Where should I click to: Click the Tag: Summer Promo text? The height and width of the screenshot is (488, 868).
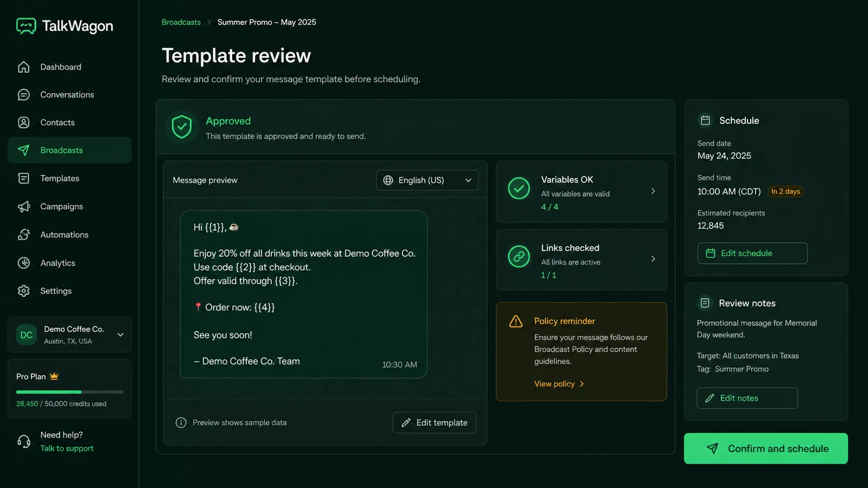(x=733, y=369)
